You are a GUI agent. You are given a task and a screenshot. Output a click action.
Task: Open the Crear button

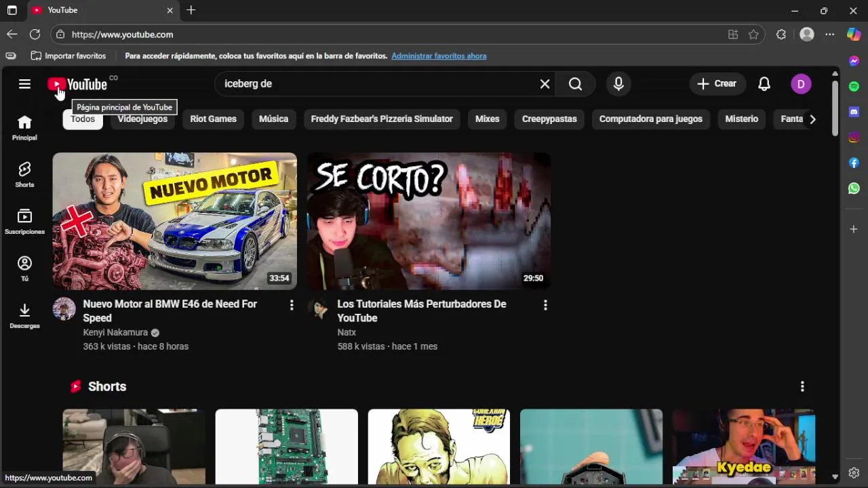click(717, 84)
